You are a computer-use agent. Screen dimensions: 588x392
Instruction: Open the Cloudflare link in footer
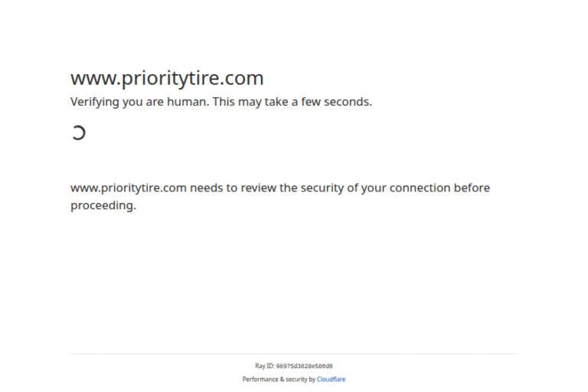(331, 379)
